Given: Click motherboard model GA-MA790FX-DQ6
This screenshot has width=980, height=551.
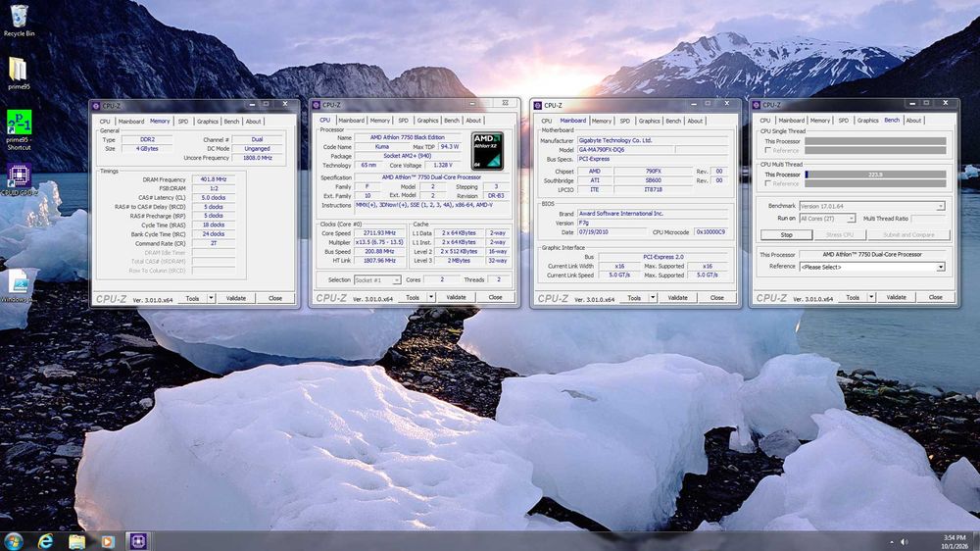Looking at the screenshot, I should [x=625, y=149].
